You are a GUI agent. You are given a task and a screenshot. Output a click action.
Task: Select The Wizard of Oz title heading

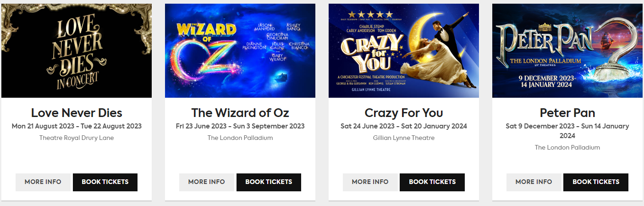pos(240,113)
